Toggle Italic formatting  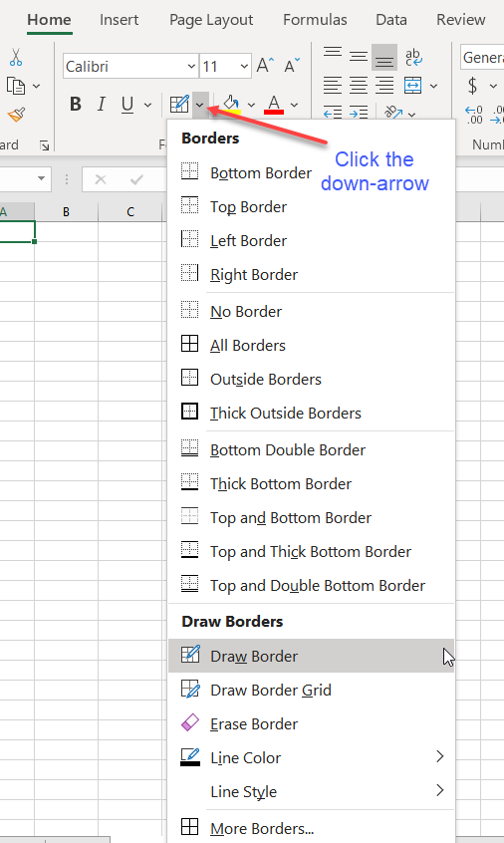[x=101, y=104]
